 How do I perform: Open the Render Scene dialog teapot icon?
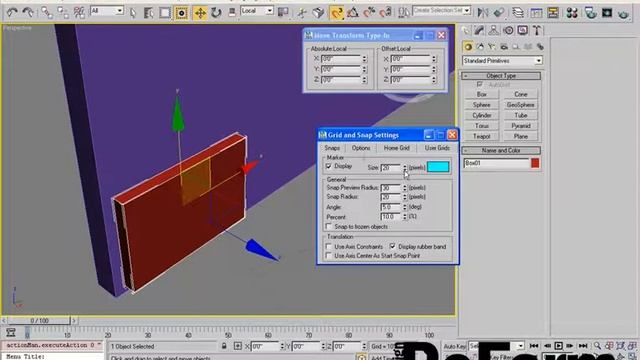click(x=590, y=13)
